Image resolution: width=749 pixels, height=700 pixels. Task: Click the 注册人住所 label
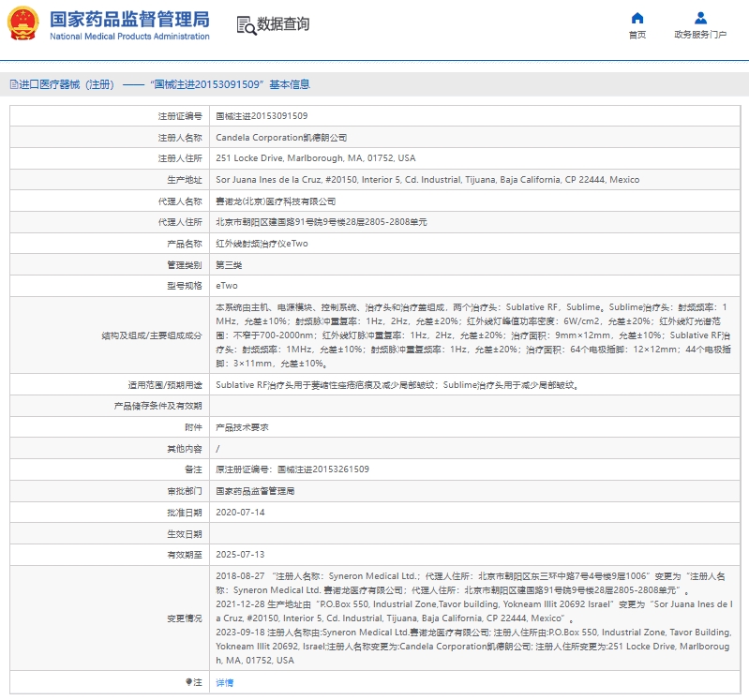tap(180, 158)
